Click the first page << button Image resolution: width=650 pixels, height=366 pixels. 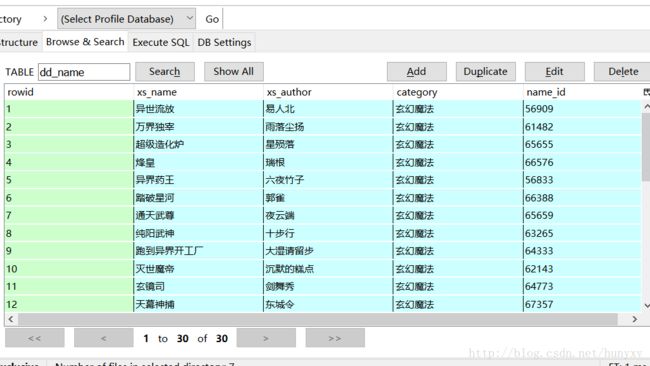tap(35, 338)
